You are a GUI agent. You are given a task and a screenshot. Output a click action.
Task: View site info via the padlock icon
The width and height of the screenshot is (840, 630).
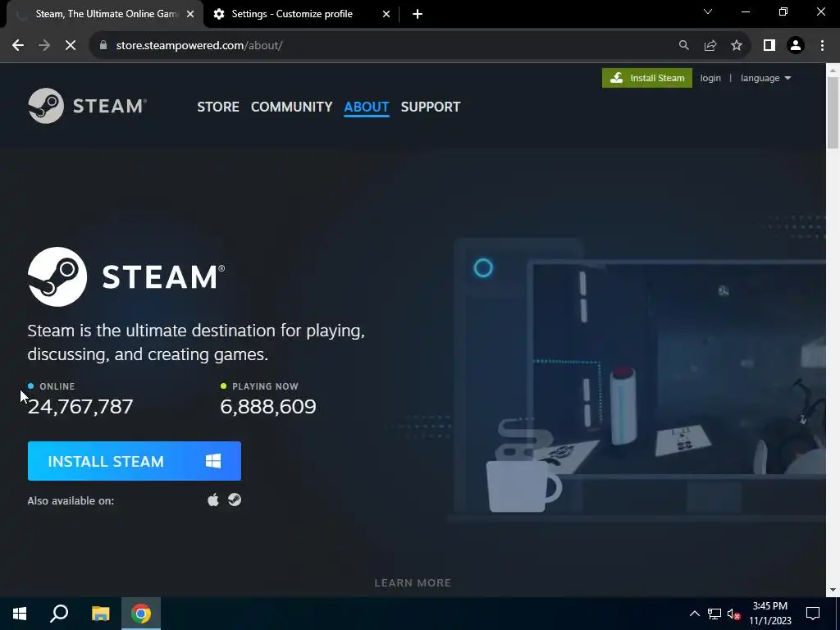[x=103, y=46]
